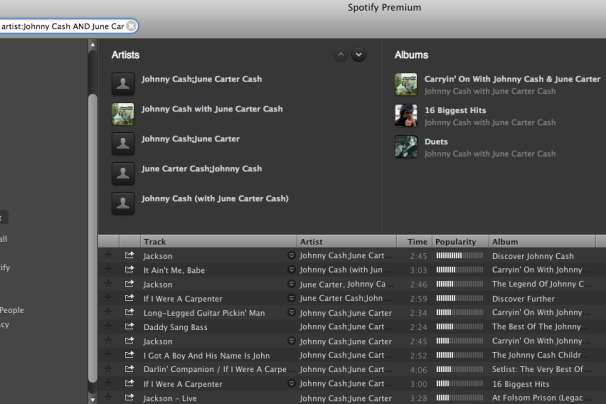This screenshot has height=404, width=606.
Task: Share the track It Ain't Me, Babe
Action: click(x=129, y=269)
